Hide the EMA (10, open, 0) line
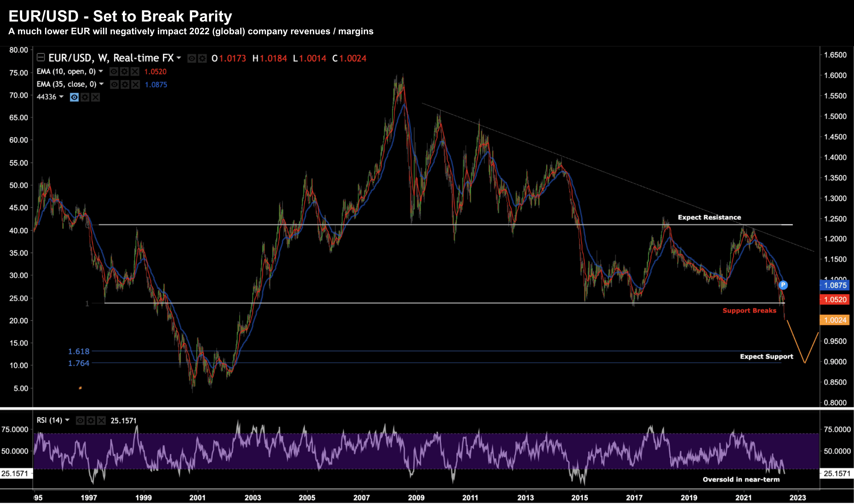Screen dimensions: 854x504 point(114,71)
